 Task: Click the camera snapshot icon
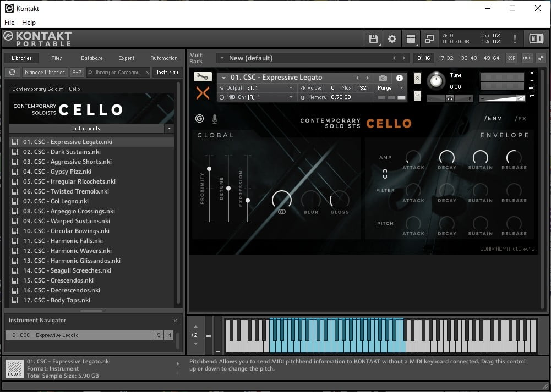click(383, 78)
